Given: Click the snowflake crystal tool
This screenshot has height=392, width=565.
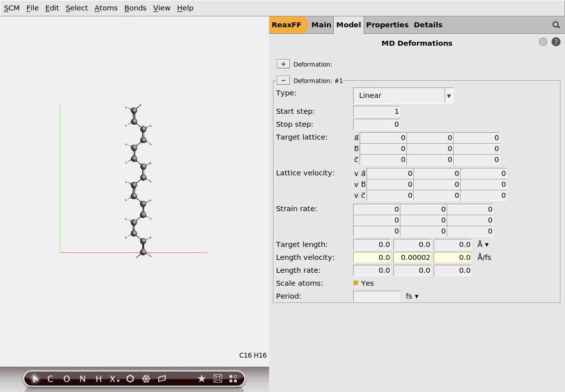Looking at the screenshot, I should tap(146, 379).
